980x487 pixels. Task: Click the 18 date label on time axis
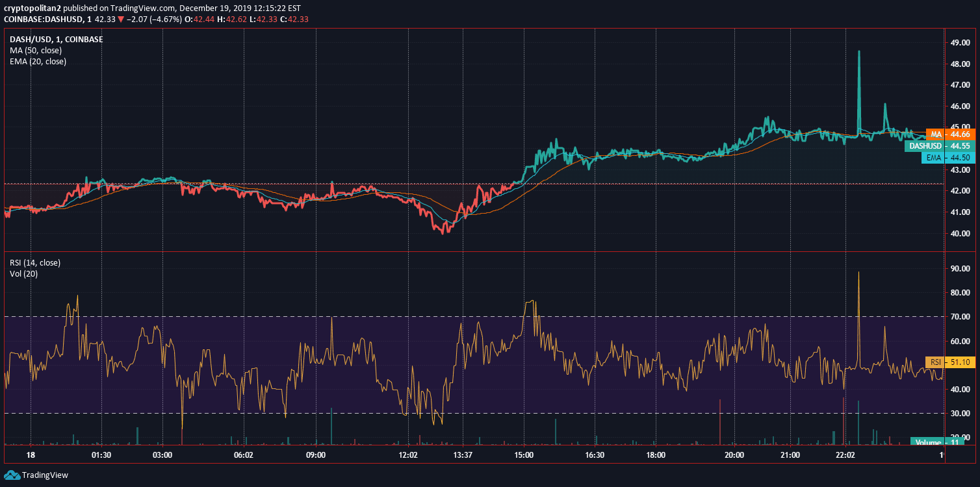pos(31,455)
